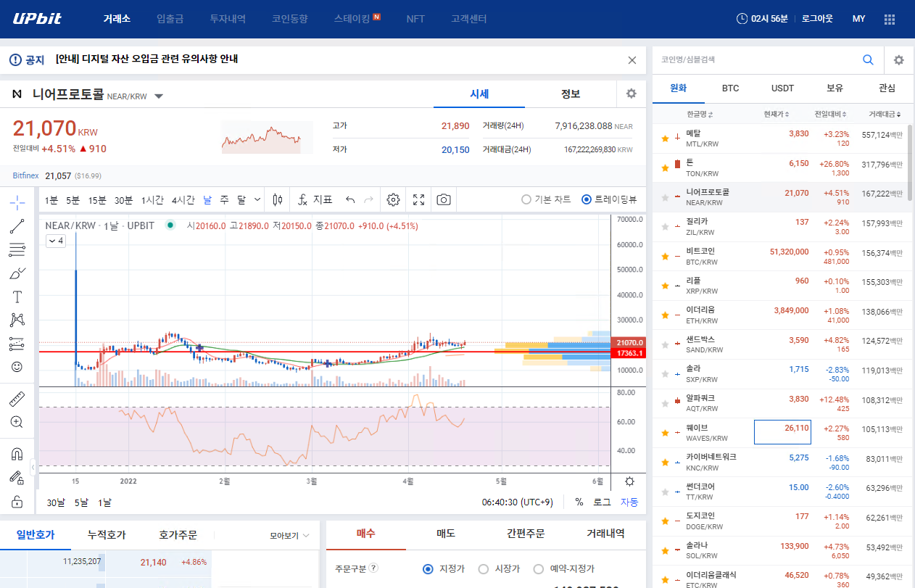Select the crosshair cursor drawing tool
Screen dimensions: 915x588
click(17, 202)
